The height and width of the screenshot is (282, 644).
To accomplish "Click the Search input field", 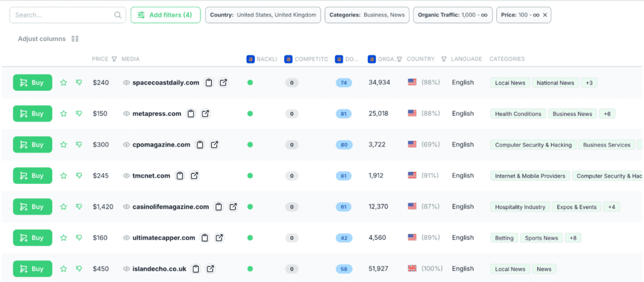I will (67, 15).
